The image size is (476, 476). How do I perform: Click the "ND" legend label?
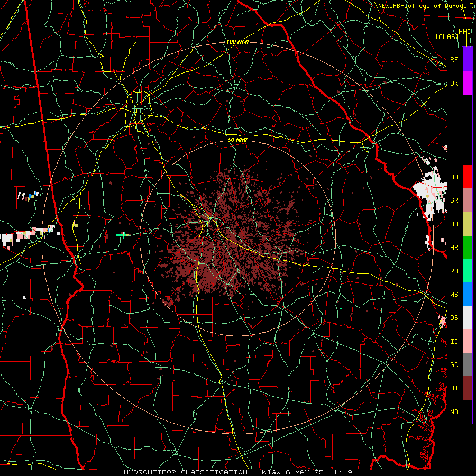[x=454, y=412]
